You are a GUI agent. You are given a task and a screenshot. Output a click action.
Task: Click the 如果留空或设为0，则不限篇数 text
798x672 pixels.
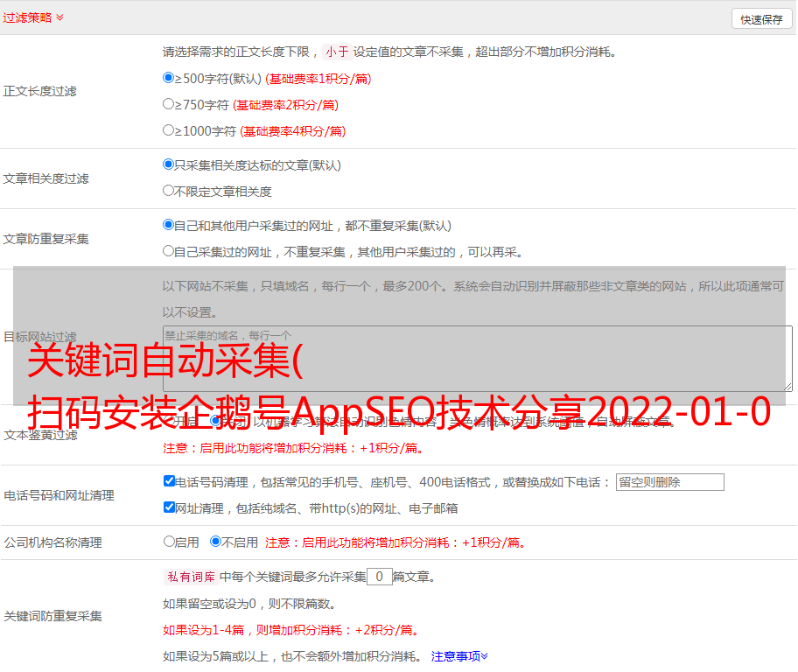pos(249,604)
